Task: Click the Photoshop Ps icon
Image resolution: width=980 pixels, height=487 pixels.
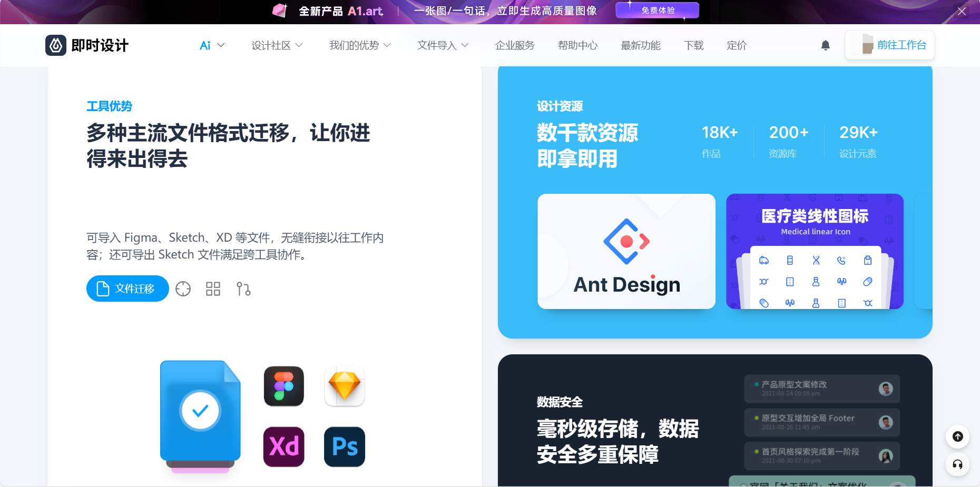Action: click(345, 446)
